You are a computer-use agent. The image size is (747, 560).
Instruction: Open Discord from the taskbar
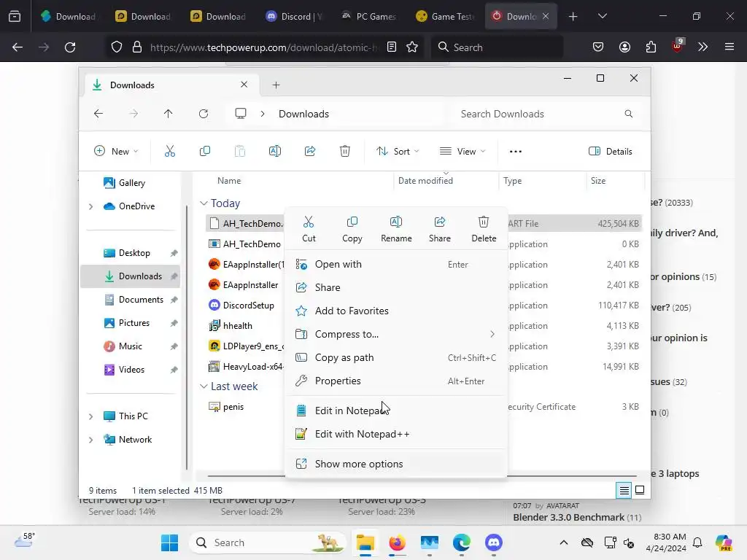494,542
